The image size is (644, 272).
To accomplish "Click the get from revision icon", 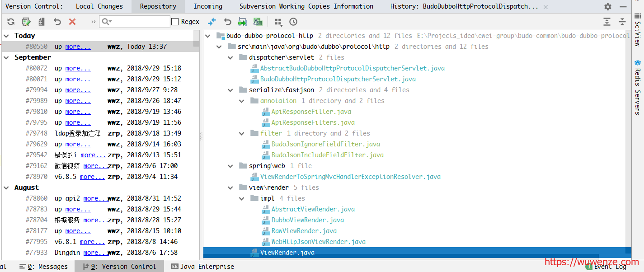I will click(243, 22).
